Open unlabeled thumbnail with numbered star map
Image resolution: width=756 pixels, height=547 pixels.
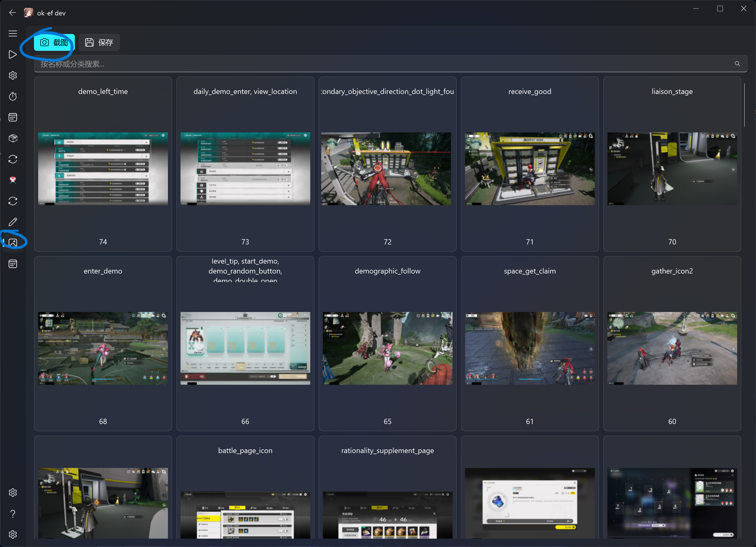point(672,503)
